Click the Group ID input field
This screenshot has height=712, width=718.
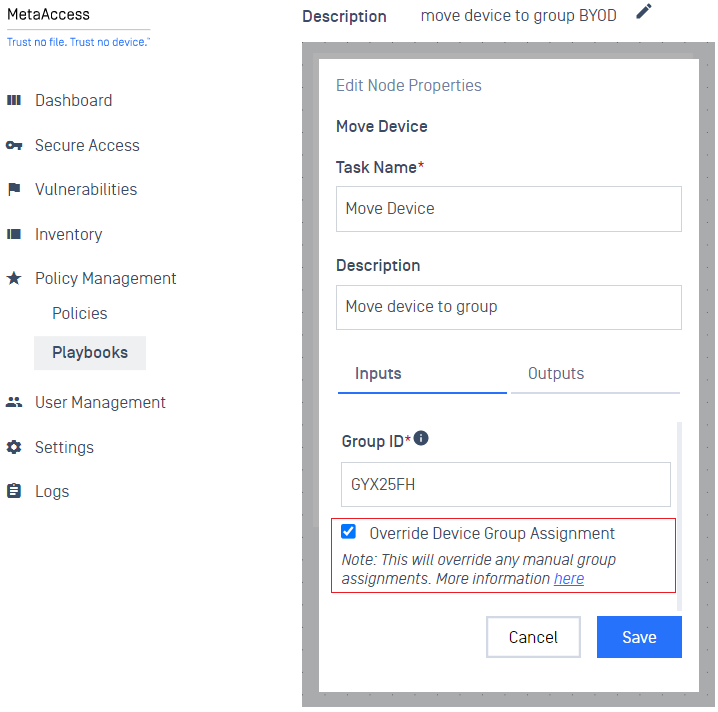506,484
